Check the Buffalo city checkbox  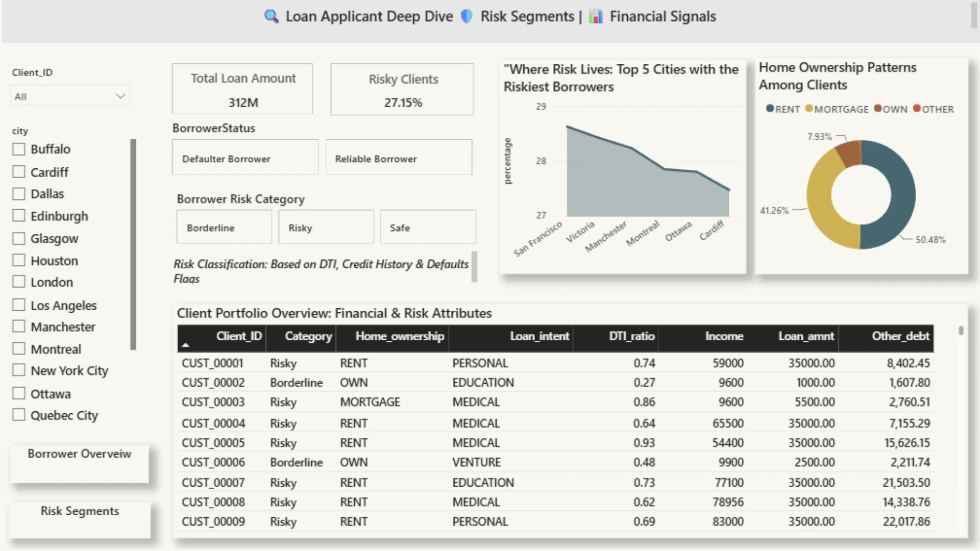(x=19, y=149)
